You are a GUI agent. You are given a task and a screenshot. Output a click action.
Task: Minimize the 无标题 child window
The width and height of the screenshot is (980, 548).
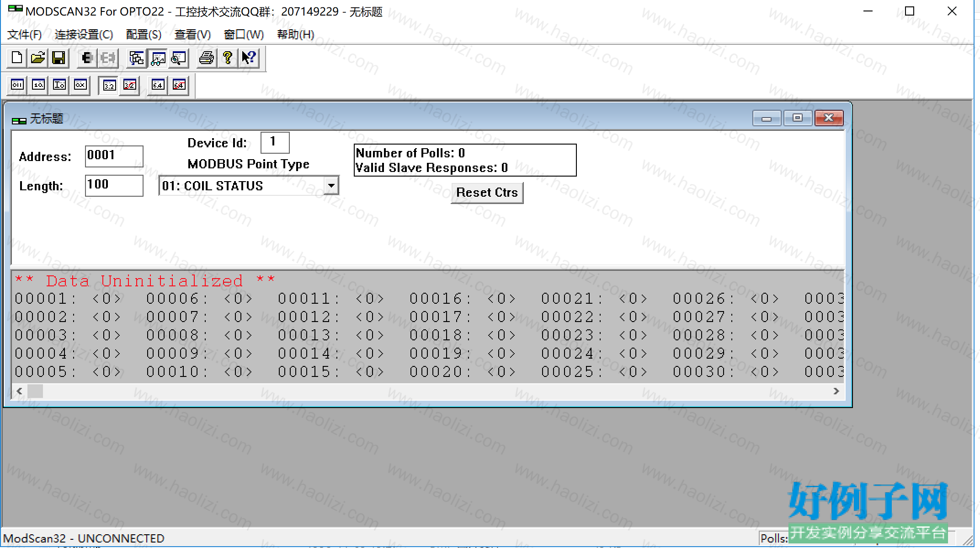(767, 118)
